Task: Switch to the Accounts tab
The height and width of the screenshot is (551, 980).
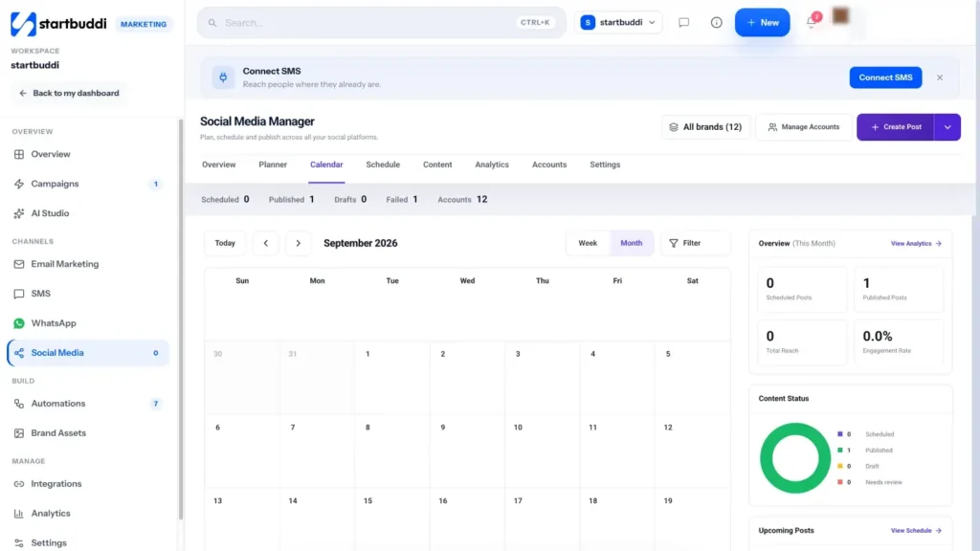Action: tap(549, 165)
